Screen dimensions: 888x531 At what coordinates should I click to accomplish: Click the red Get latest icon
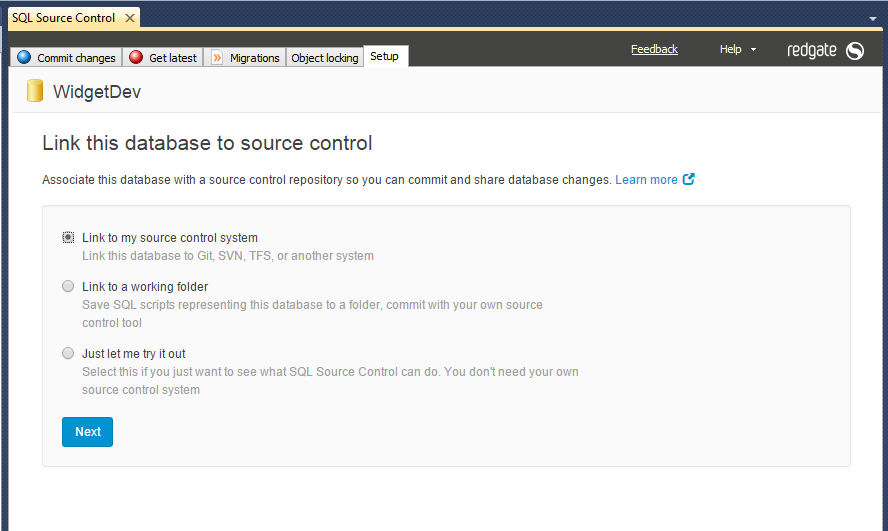coord(136,57)
